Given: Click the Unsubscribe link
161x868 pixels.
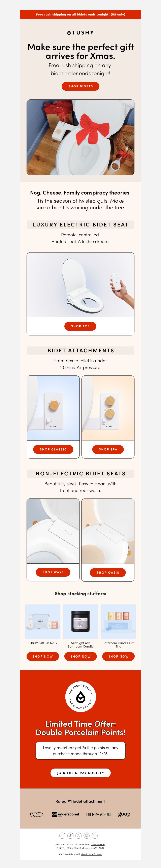Looking at the screenshot, I should click(x=98, y=844).
